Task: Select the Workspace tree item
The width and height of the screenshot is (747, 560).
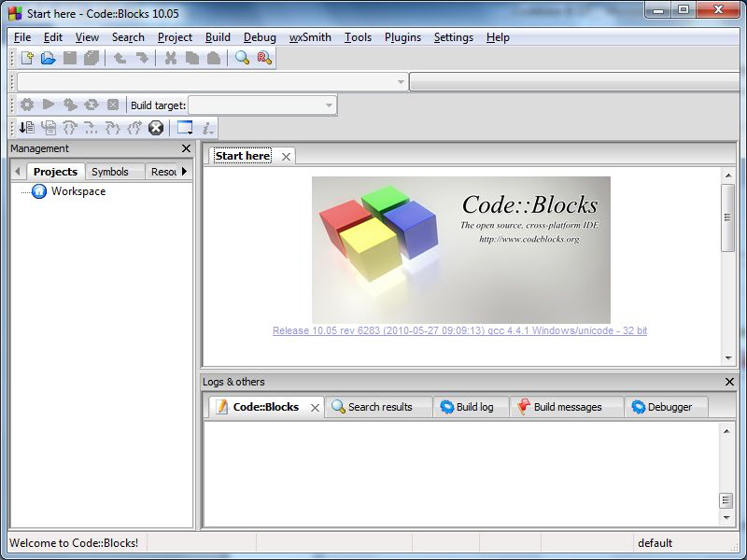Action: 78,191
